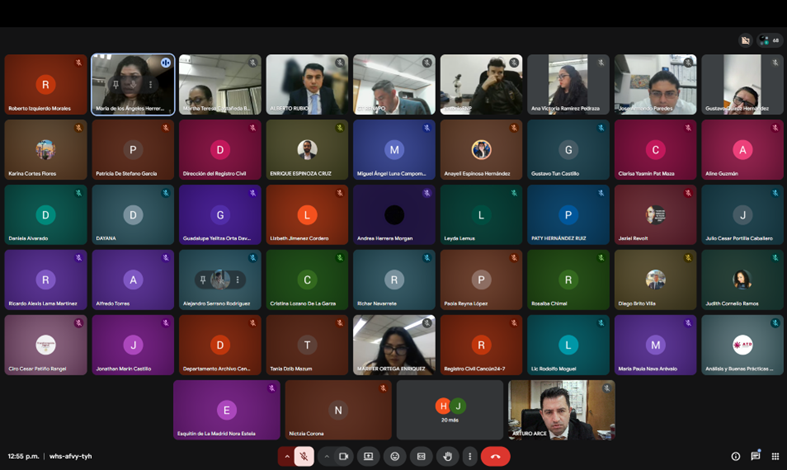Select ENRIQUE ESPINOZA CRUZ tile

coord(307,150)
